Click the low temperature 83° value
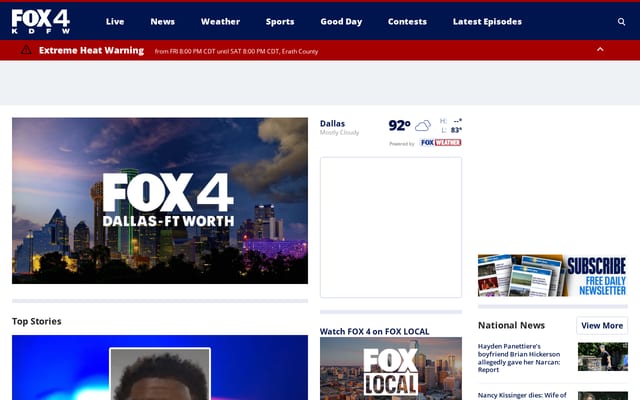The height and width of the screenshot is (400, 640). coord(456,130)
